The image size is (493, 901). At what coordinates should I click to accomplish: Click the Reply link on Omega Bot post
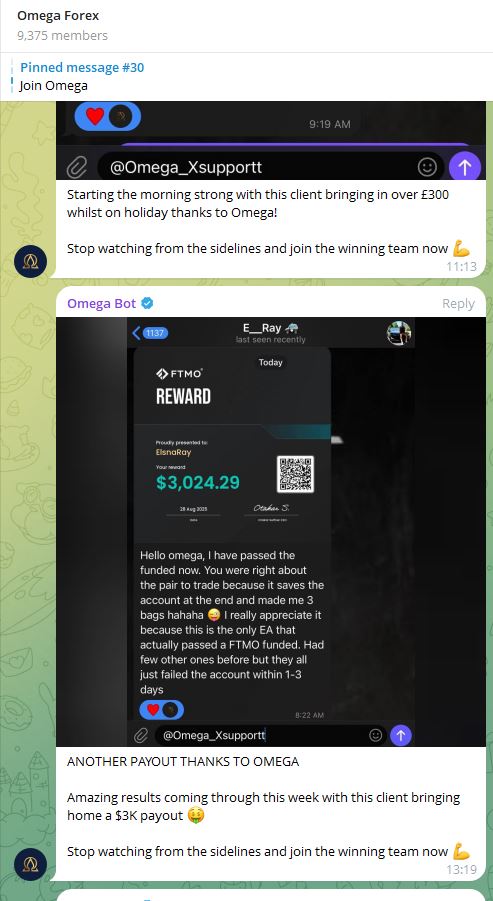coord(458,304)
